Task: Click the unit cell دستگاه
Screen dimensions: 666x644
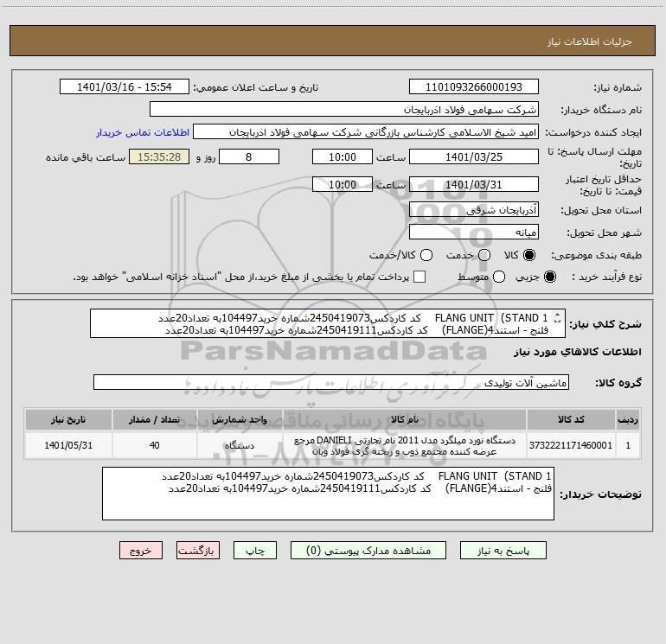Action: [240, 445]
